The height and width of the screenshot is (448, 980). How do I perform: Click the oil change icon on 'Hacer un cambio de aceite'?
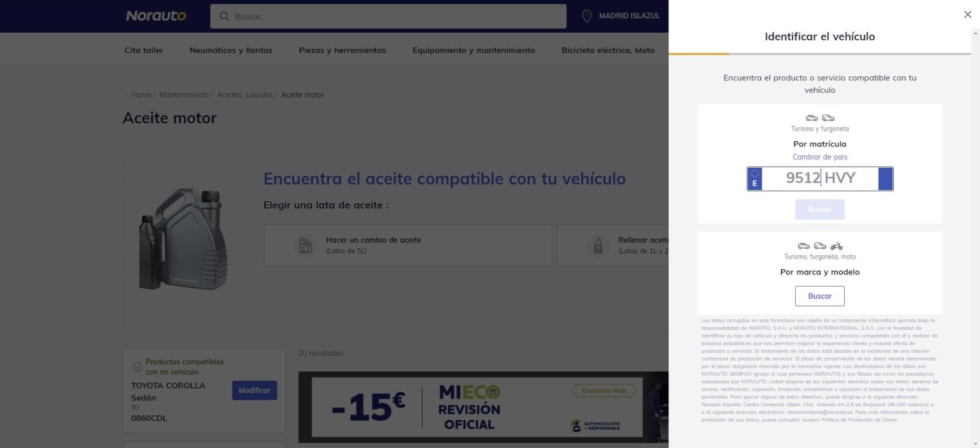tap(306, 245)
